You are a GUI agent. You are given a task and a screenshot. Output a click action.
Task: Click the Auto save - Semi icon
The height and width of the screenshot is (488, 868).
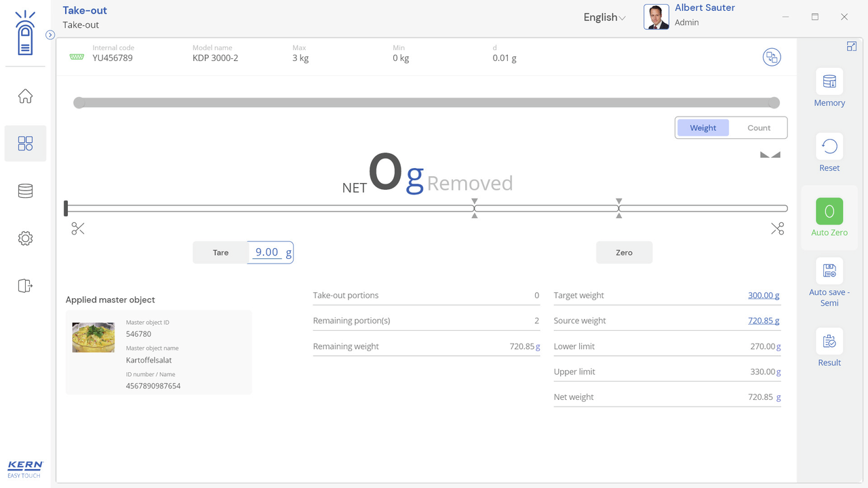coord(829,271)
